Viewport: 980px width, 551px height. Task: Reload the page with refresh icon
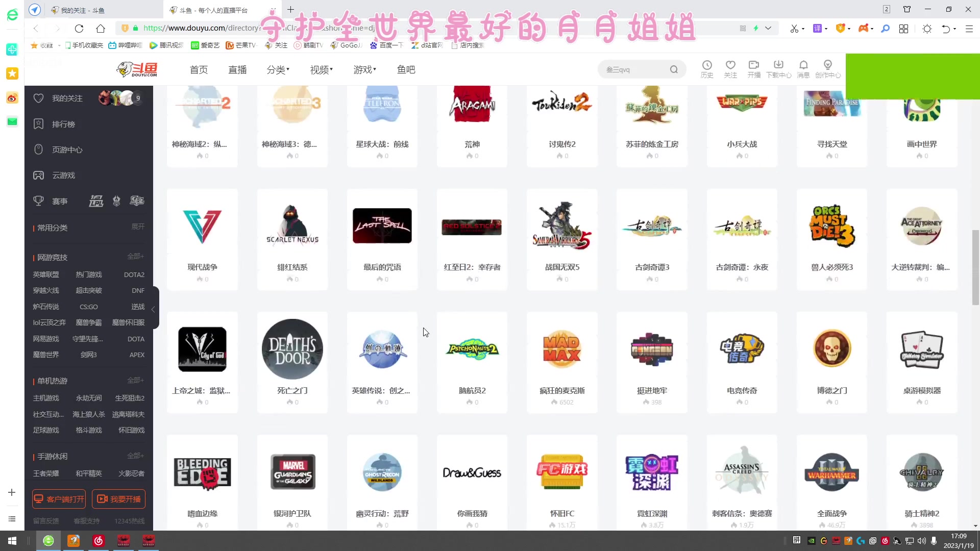click(79, 29)
